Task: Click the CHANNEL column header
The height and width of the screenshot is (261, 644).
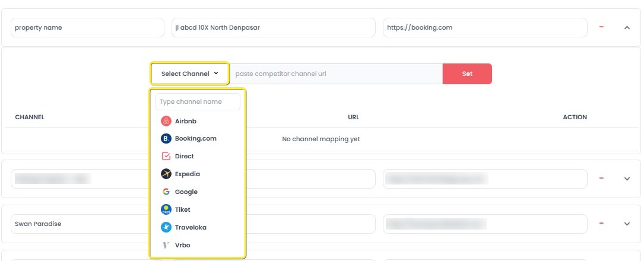Action: [x=30, y=117]
